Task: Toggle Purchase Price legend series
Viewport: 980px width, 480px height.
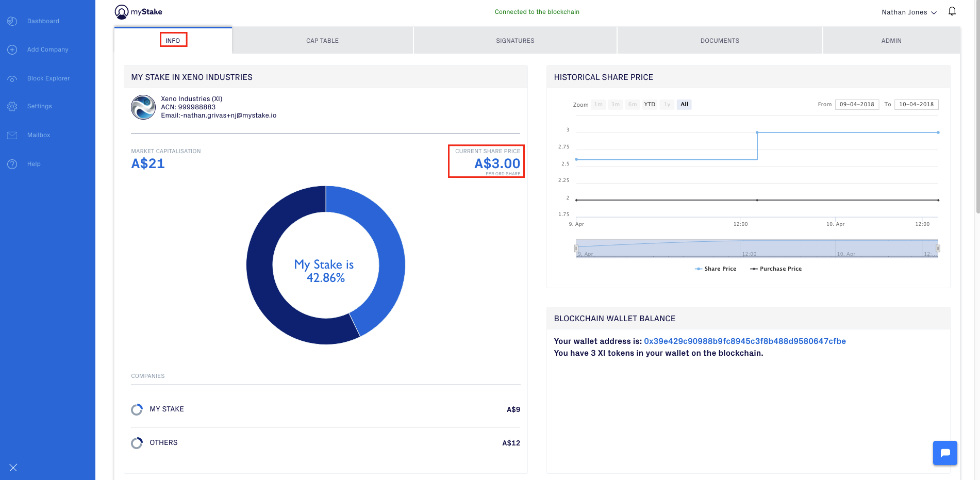Action: pyautogui.click(x=776, y=269)
